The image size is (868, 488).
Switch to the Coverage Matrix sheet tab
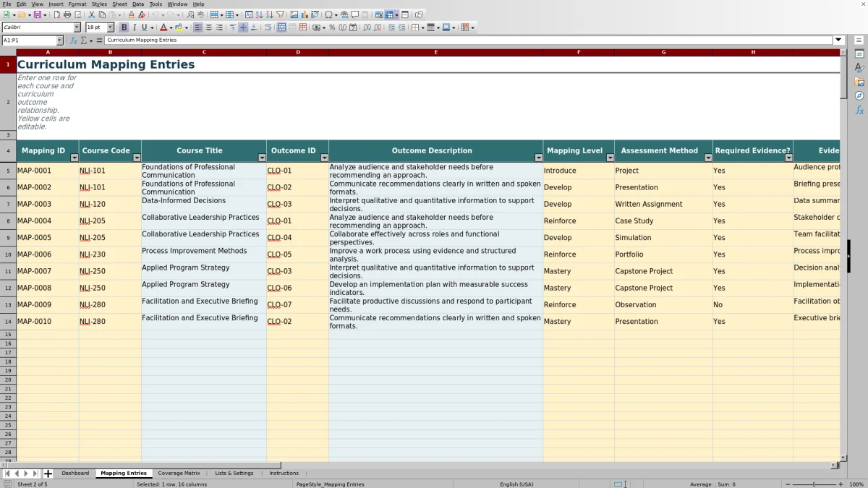(179, 474)
